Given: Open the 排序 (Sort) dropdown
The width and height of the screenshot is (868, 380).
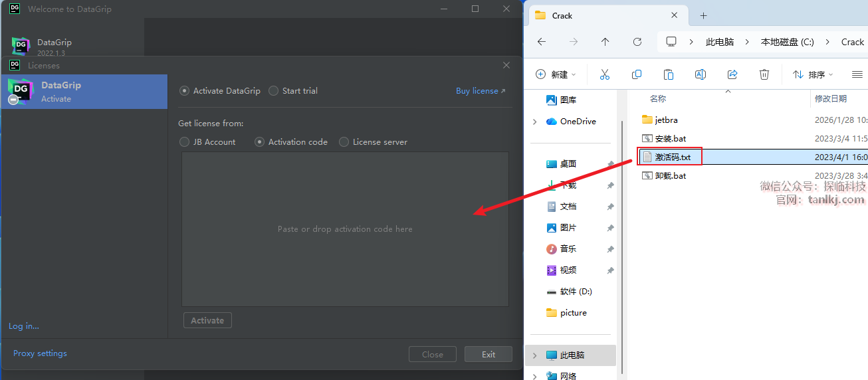Looking at the screenshot, I should click(813, 74).
